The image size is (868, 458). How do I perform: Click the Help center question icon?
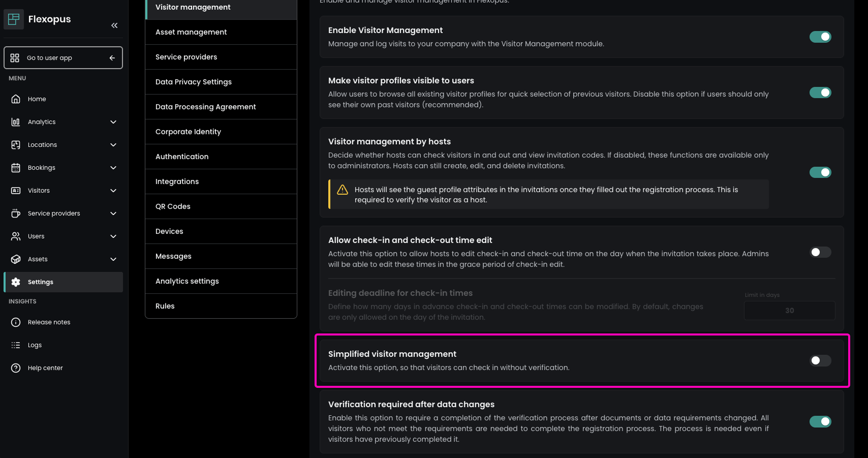click(16, 368)
